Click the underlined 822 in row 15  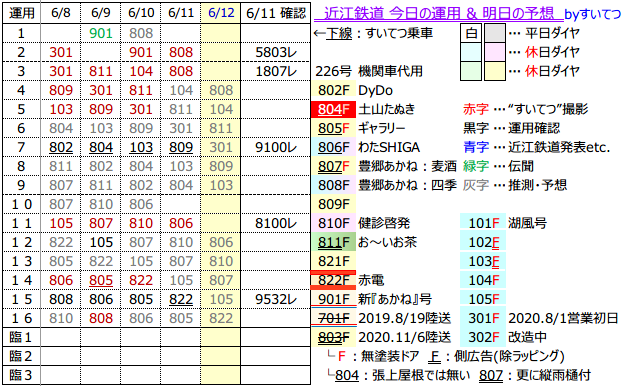181,299
